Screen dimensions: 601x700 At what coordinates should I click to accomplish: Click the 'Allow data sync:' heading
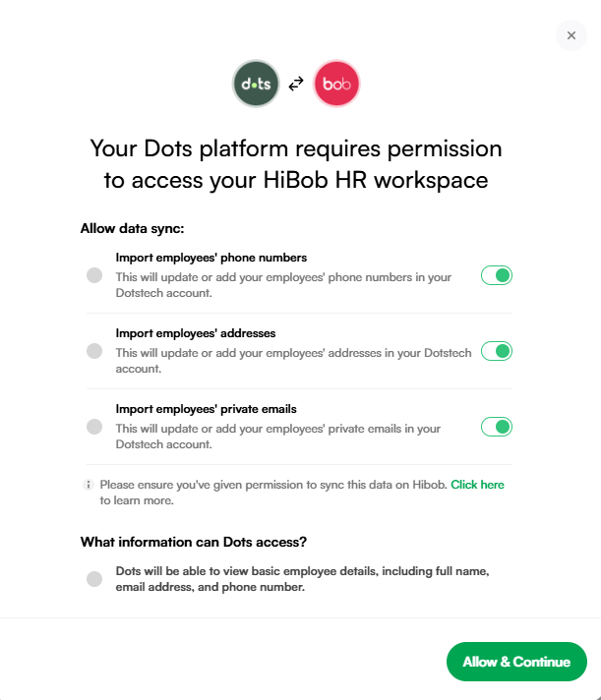[x=132, y=228]
